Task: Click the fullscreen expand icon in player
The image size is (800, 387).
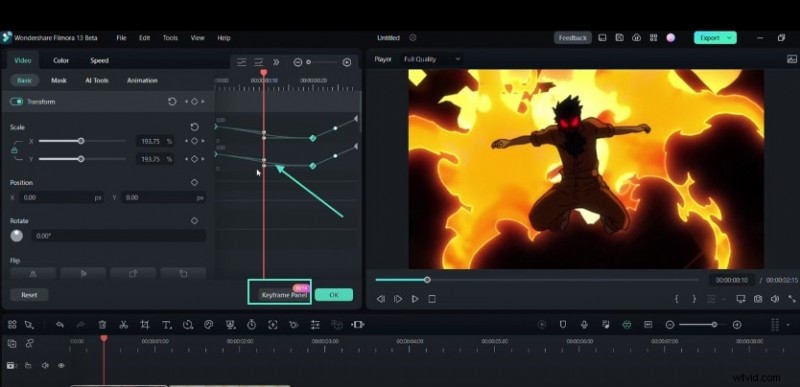Action: (x=792, y=299)
